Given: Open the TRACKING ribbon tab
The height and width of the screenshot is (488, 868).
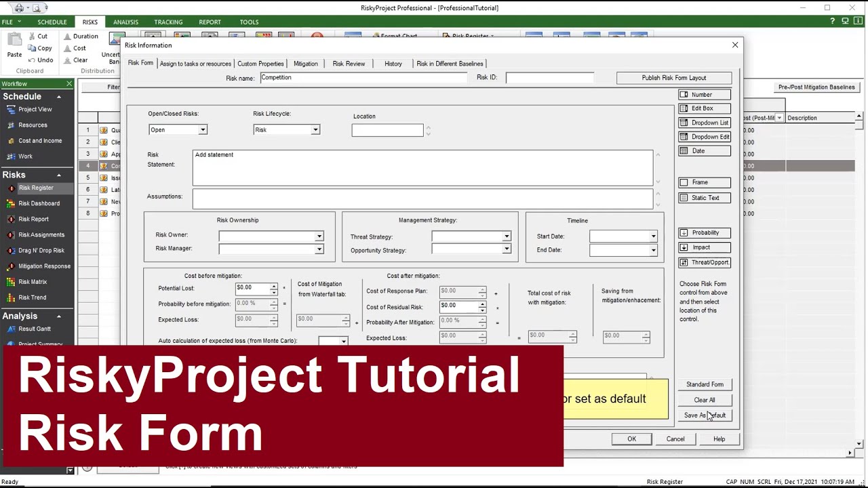Looking at the screenshot, I should pyautogui.click(x=168, y=22).
